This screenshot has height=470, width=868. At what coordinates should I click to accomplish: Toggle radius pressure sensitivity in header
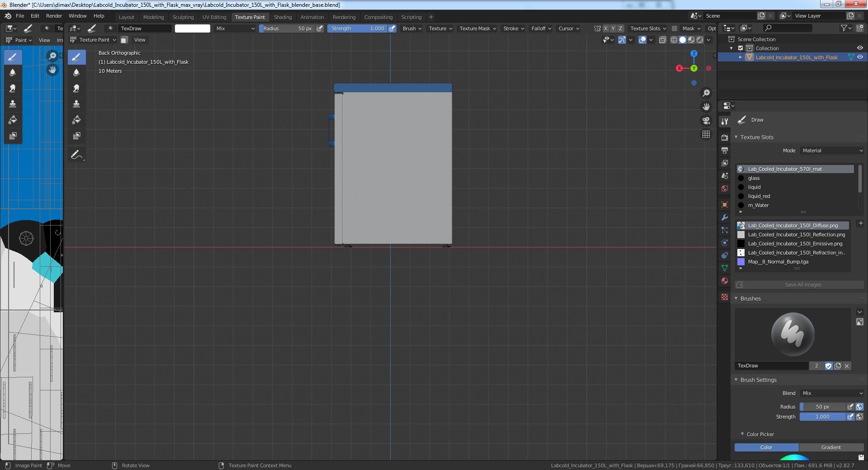pyautogui.click(x=320, y=28)
